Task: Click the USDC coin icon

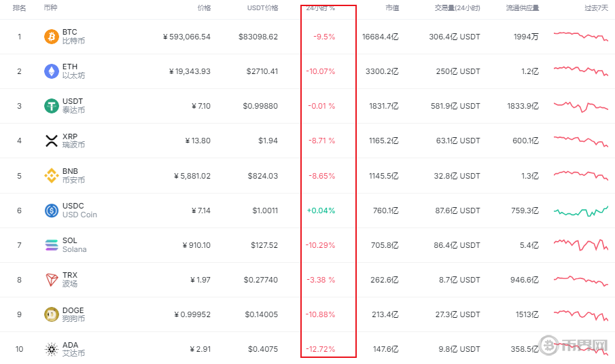Action: pyautogui.click(x=52, y=211)
